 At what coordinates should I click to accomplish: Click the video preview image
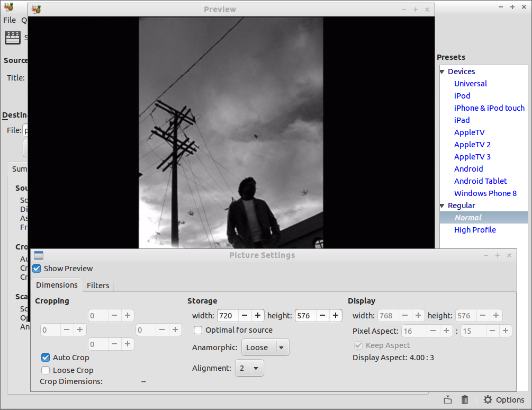(x=231, y=133)
